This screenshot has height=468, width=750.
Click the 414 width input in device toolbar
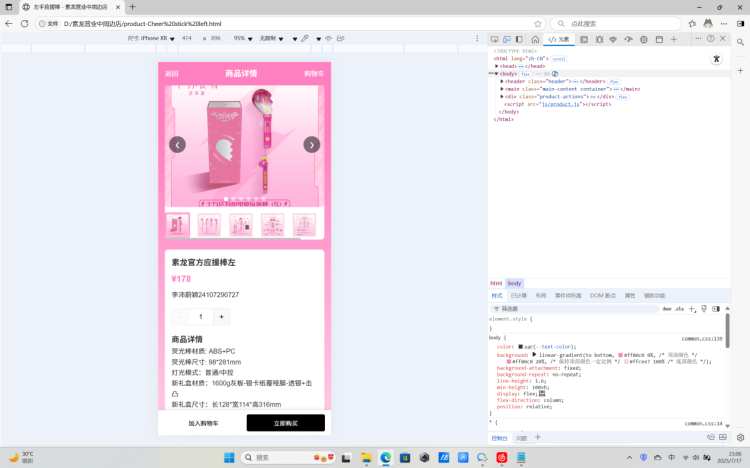(x=187, y=38)
